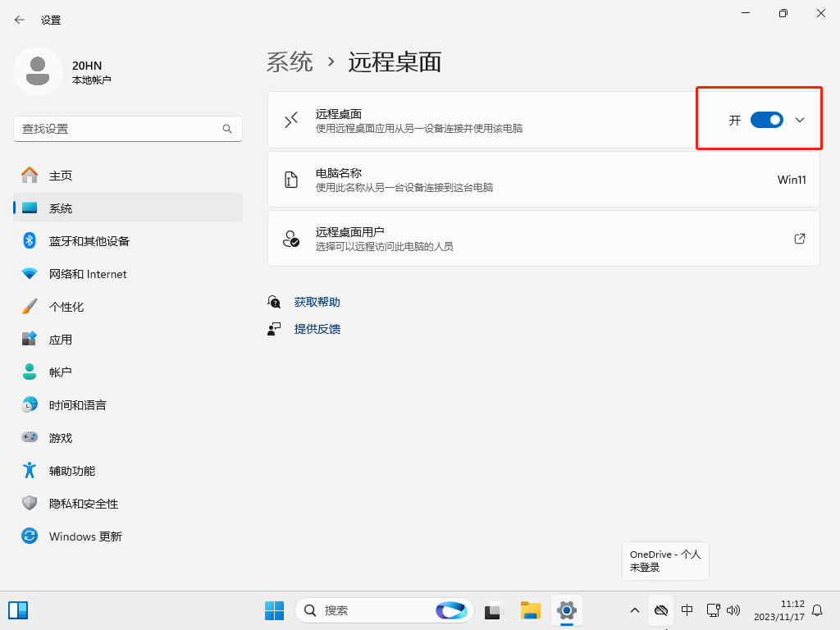Show hidden tray icons chevron
This screenshot has width=840, height=630.
634,610
